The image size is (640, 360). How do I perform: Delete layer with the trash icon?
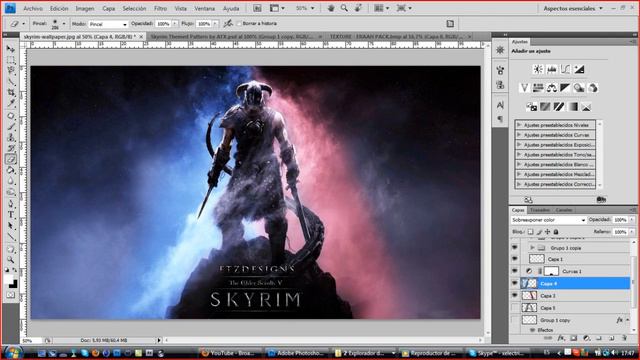coord(624,338)
